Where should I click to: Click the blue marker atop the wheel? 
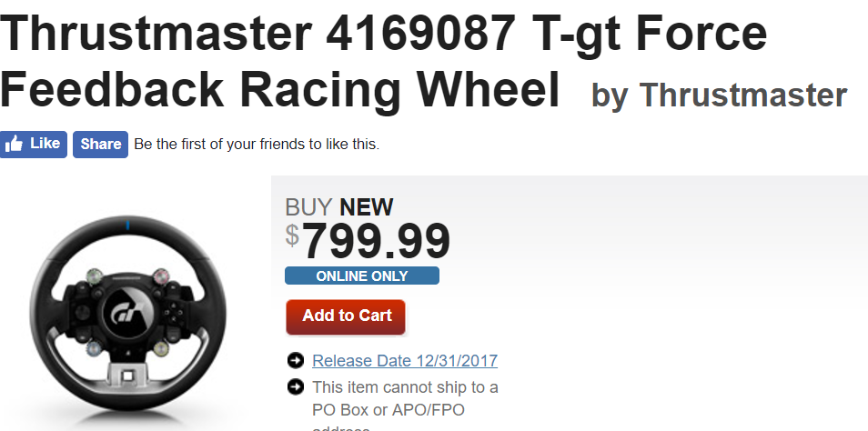128,226
